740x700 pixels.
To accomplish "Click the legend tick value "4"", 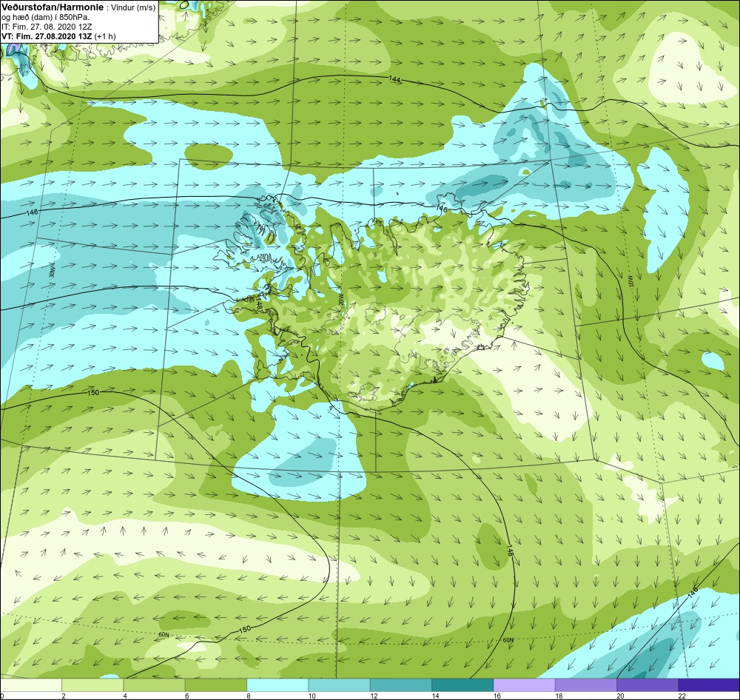I will pyautogui.click(x=124, y=696).
